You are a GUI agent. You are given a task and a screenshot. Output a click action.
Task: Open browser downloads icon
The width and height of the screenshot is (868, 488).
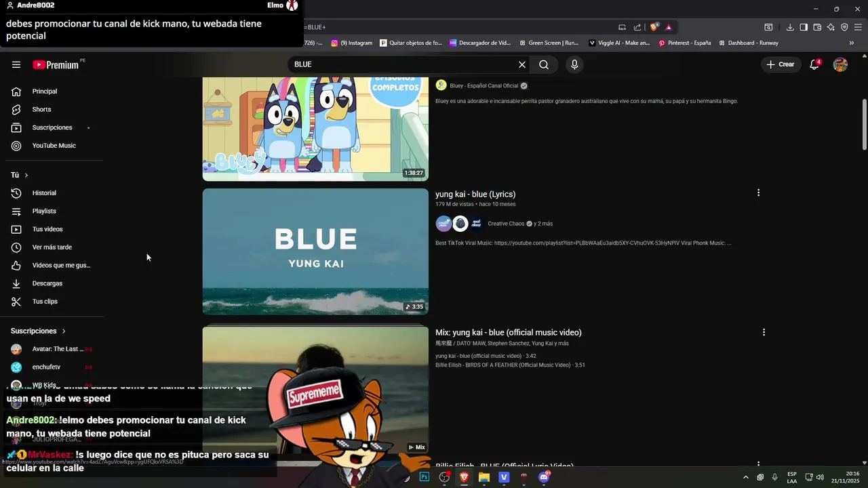point(790,27)
